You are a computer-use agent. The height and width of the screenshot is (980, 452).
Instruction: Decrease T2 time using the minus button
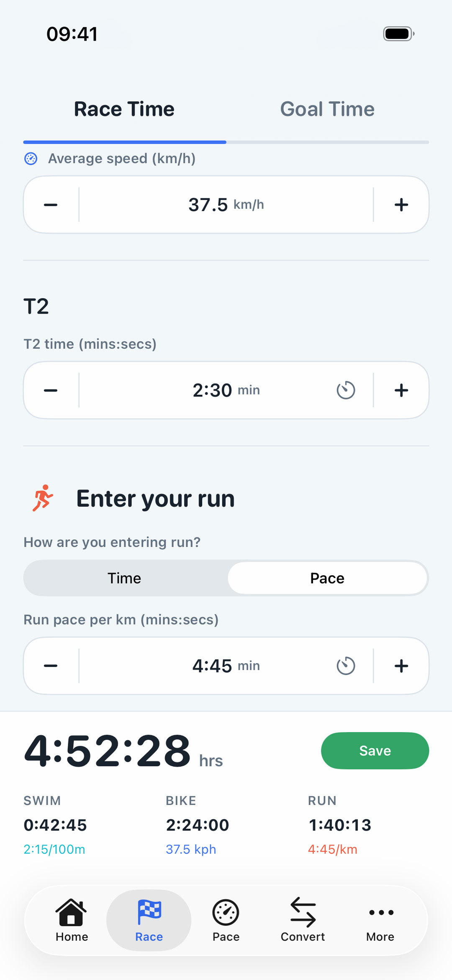pyautogui.click(x=50, y=390)
